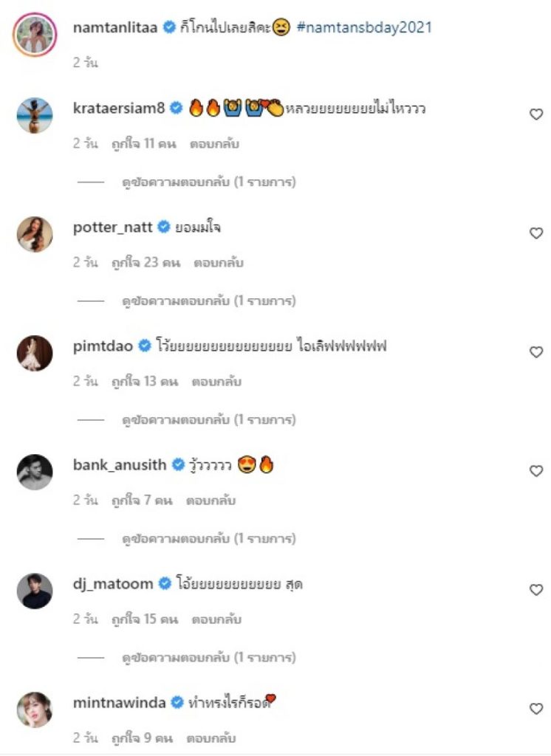Open pimtdao's avatar

35,353
